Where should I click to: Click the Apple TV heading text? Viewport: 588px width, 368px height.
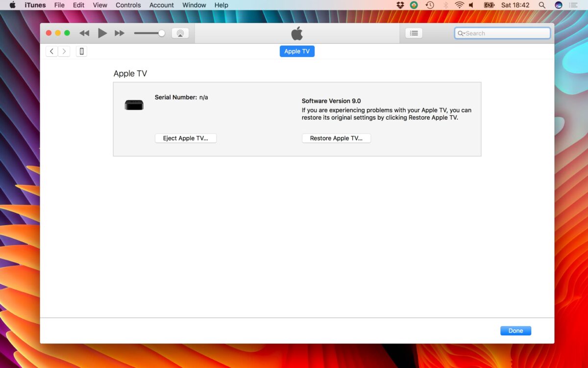pos(130,74)
